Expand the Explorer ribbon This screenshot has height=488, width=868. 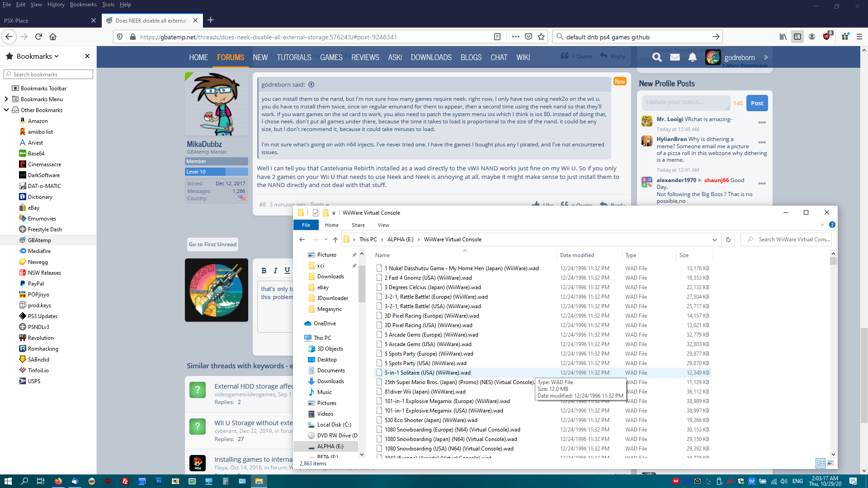click(x=822, y=225)
